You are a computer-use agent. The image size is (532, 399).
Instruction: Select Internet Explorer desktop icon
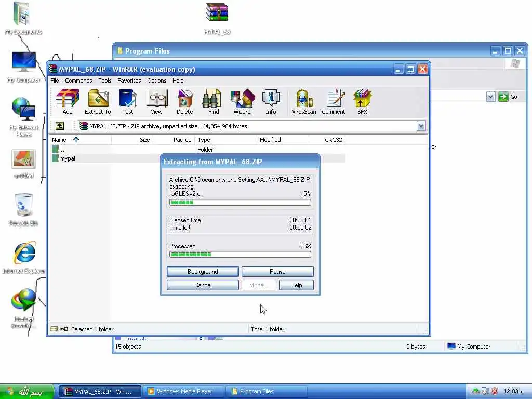pos(24,257)
